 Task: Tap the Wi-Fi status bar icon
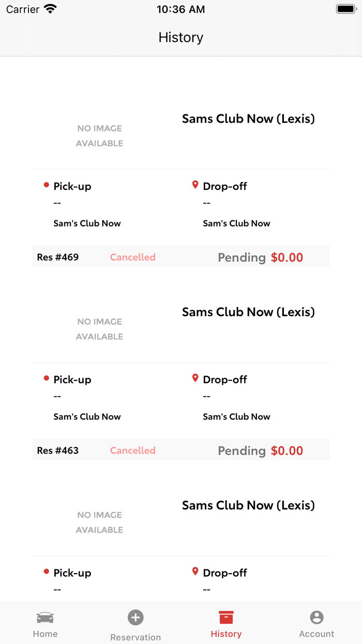click(x=50, y=9)
